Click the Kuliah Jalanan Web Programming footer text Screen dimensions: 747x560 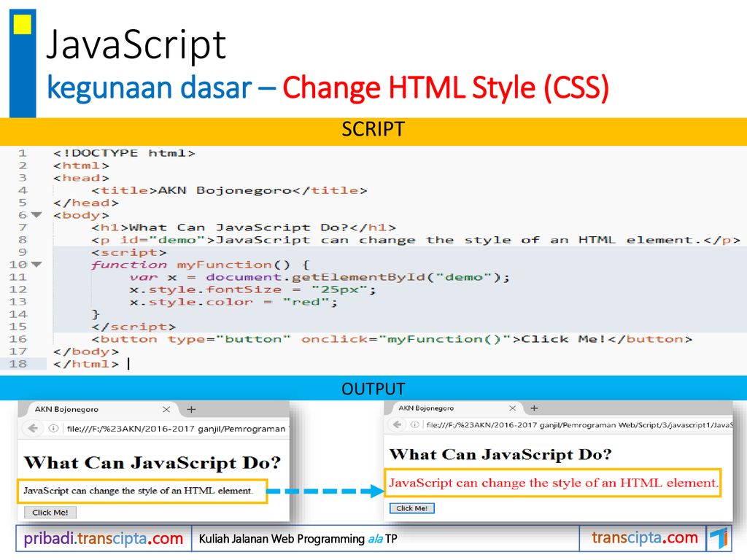click(298, 539)
